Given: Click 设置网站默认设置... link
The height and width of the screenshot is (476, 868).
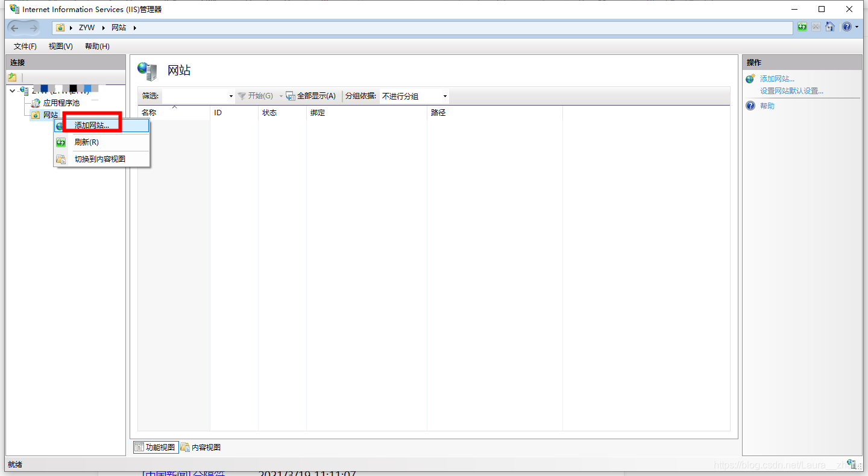Looking at the screenshot, I should (791, 91).
